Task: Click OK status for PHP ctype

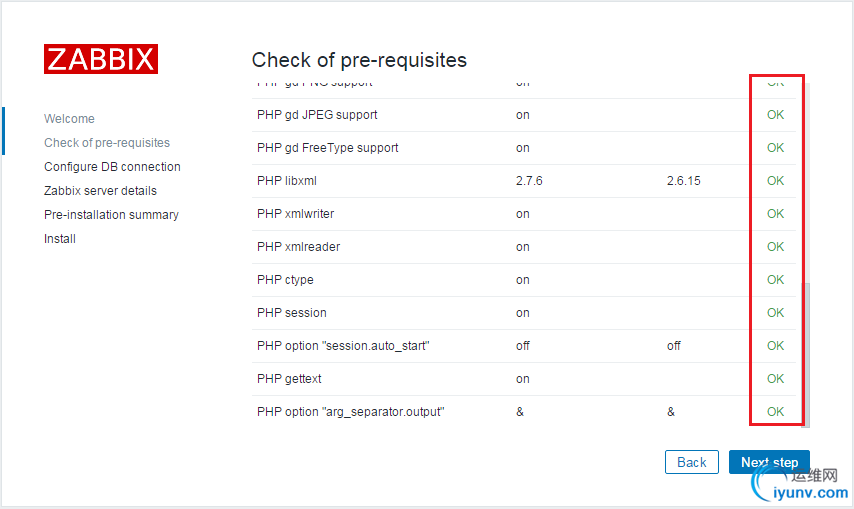Action: [x=775, y=280]
